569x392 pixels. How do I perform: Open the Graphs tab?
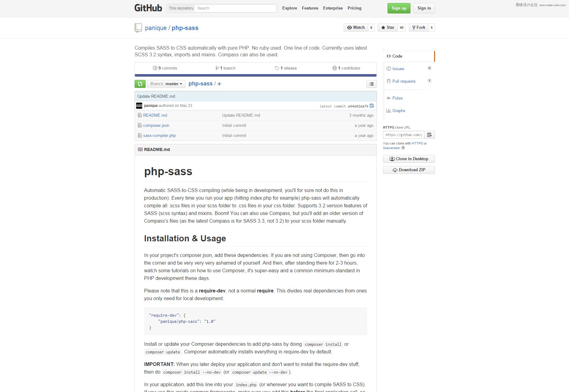pos(409,111)
